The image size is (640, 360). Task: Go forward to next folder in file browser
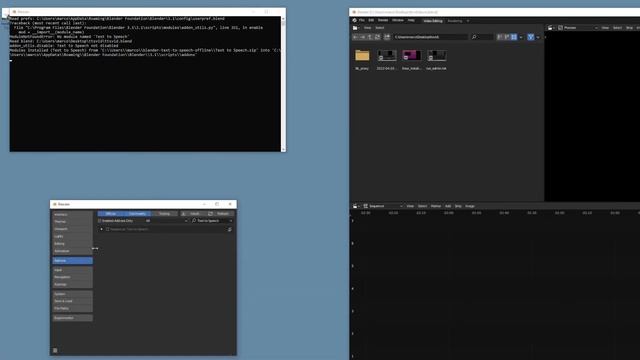[x=363, y=37]
